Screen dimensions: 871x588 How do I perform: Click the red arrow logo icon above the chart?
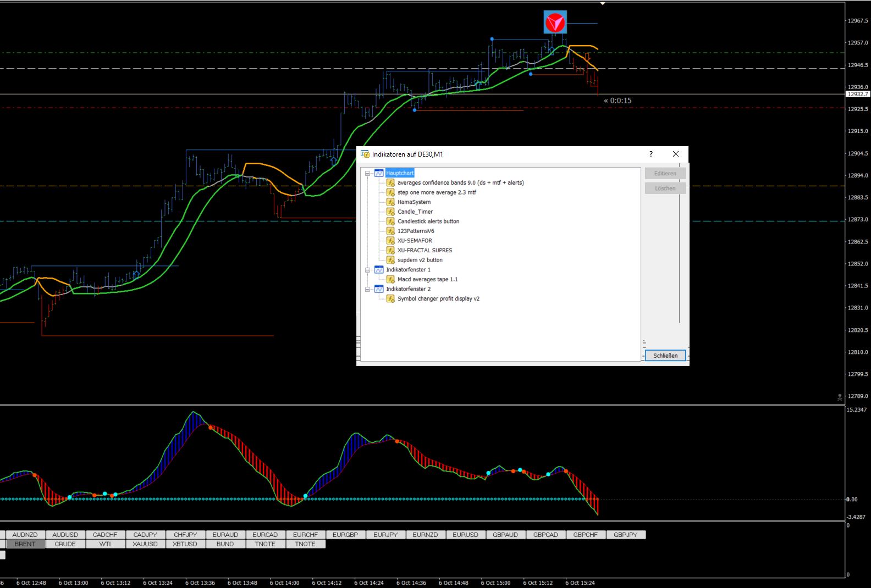[555, 23]
